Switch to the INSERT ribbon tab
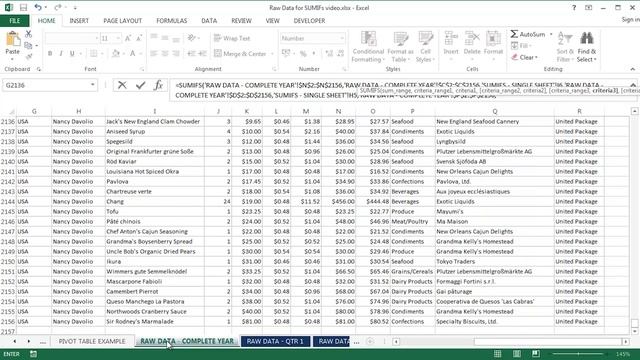 tap(79, 20)
